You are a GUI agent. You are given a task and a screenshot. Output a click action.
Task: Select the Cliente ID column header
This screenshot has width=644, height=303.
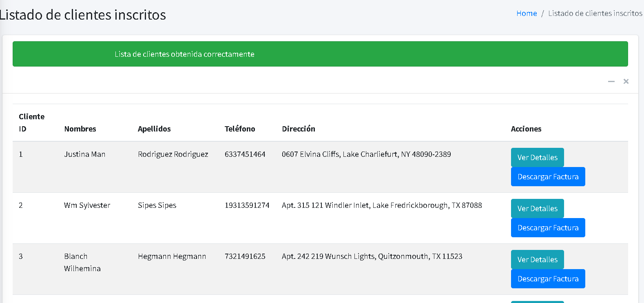32,123
